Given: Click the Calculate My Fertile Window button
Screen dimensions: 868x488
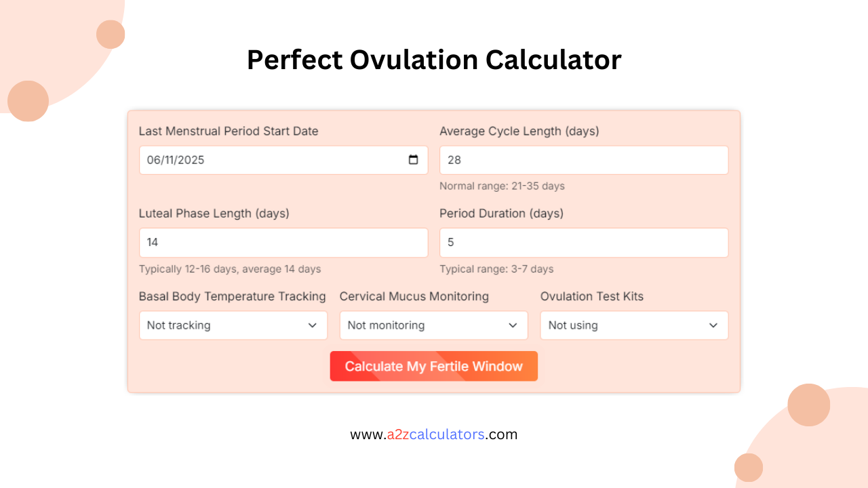Looking at the screenshot, I should point(433,366).
